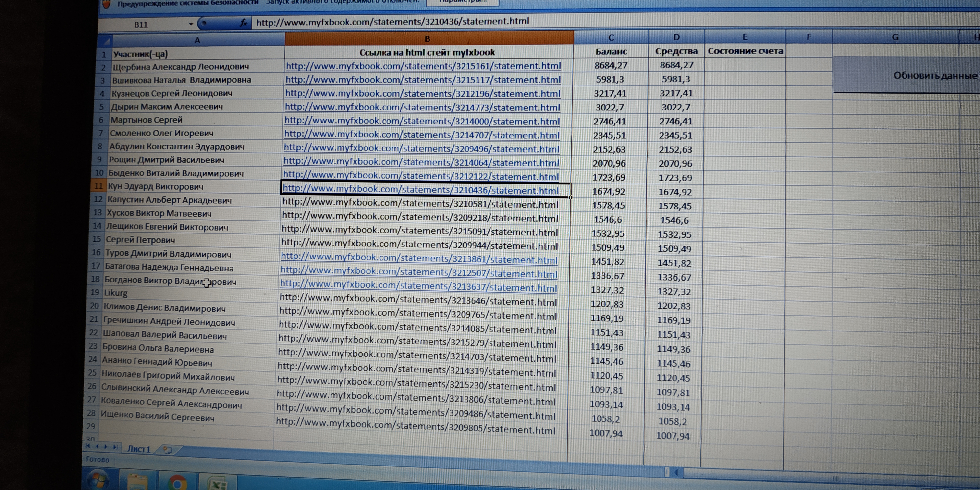Jump to the first sheet with the navigation arrow
Screen dimensions: 980x490
coord(88,446)
